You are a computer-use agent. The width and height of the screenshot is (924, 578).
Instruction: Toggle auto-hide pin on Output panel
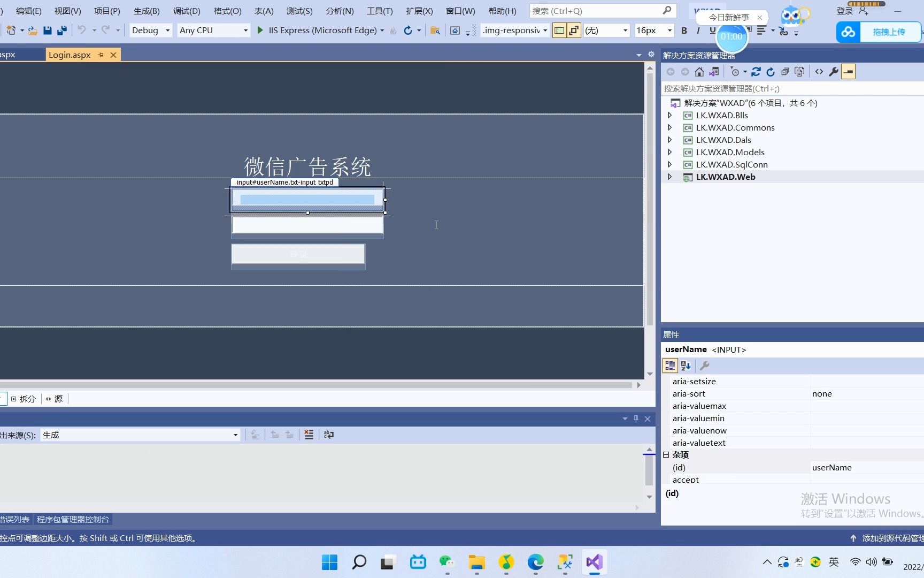click(636, 419)
